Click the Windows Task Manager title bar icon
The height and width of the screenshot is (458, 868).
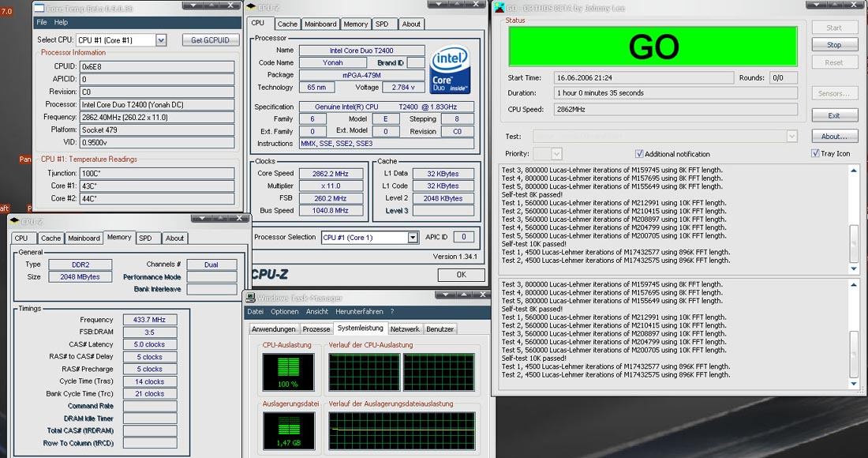(251, 298)
